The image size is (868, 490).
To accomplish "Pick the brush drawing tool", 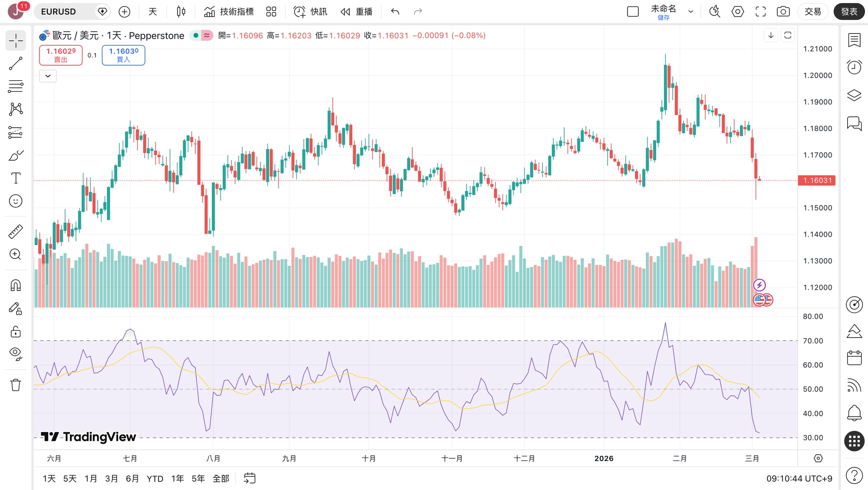I will coord(16,155).
